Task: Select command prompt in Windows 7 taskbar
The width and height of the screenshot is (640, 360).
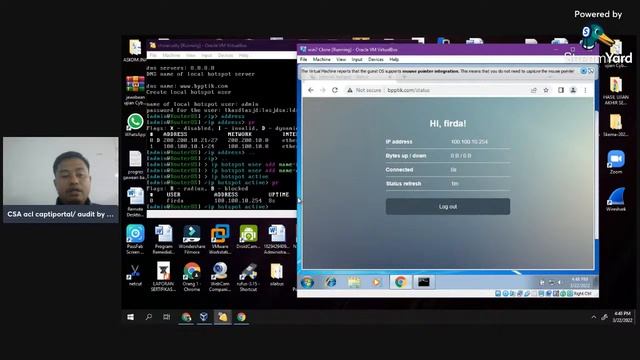Action: pyautogui.click(x=423, y=282)
